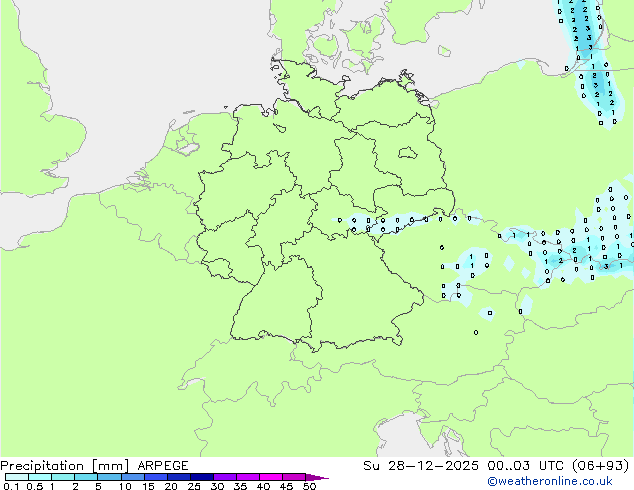Click the '00..03 UTC' time range text
Screen dimensions: 634x490
pos(525,466)
